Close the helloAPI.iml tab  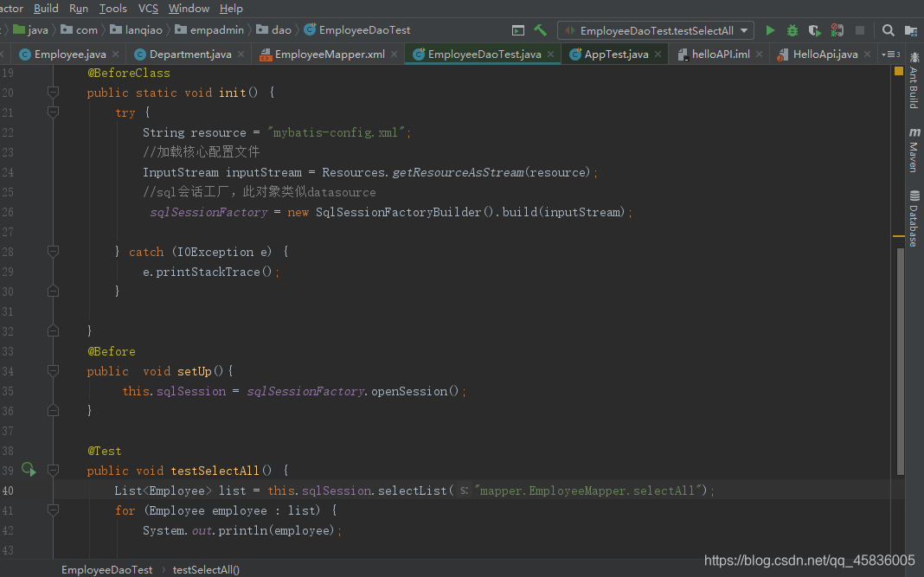click(x=759, y=54)
